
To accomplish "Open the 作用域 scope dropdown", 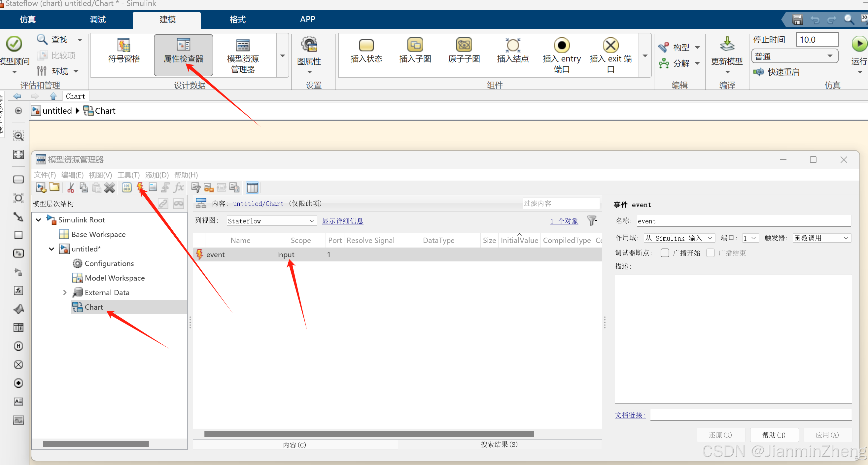I will [x=679, y=238].
